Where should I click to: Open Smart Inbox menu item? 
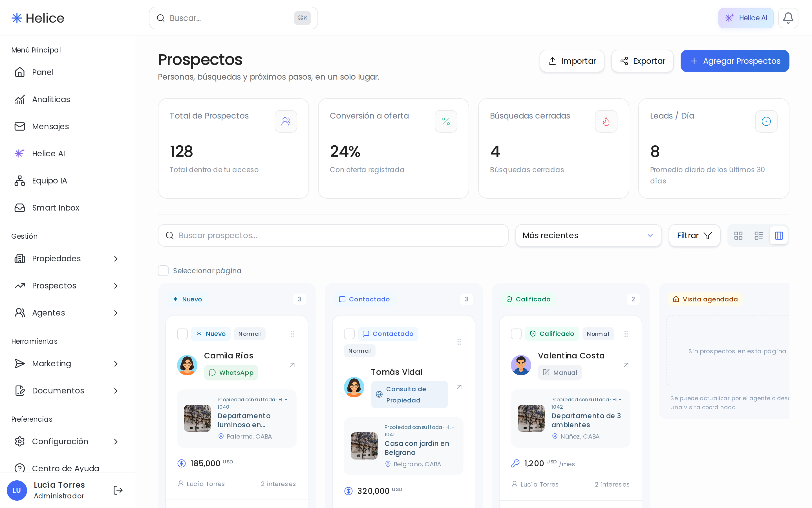(x=67, y=208)
